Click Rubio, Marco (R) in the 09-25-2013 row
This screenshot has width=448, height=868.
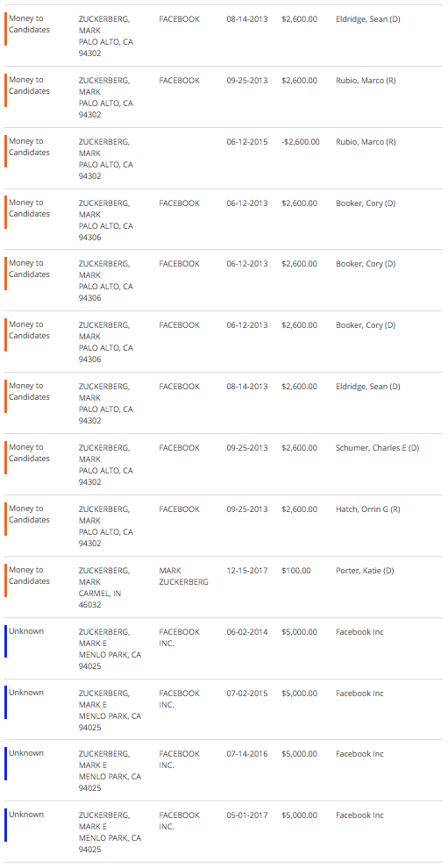[x=366, y=81]
